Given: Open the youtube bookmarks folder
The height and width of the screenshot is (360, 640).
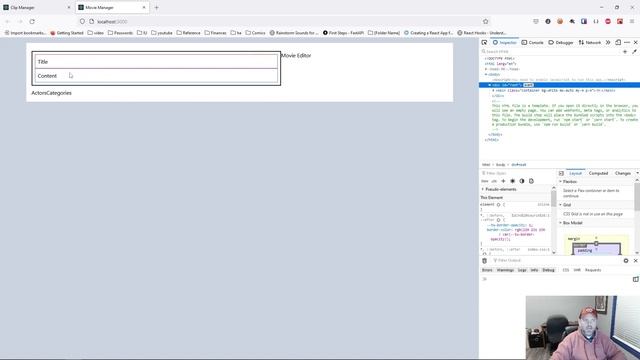Looking at the screenshot, I should point(162,33).
